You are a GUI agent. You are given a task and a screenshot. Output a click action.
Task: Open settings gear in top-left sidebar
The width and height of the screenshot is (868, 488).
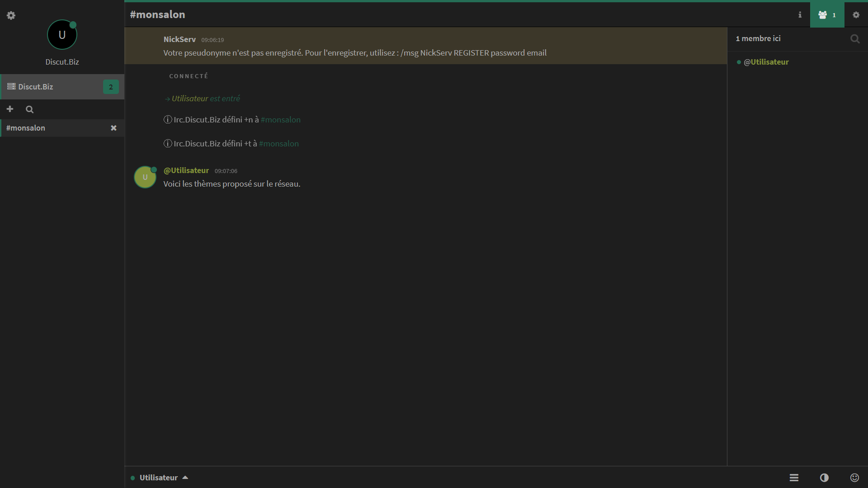click(11, 16)
